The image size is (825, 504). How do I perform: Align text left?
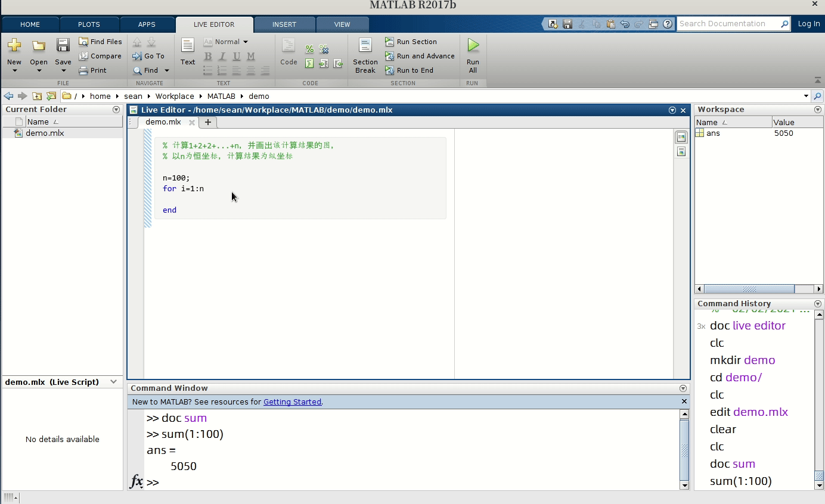pyautogui.click(x=237, y=70)
